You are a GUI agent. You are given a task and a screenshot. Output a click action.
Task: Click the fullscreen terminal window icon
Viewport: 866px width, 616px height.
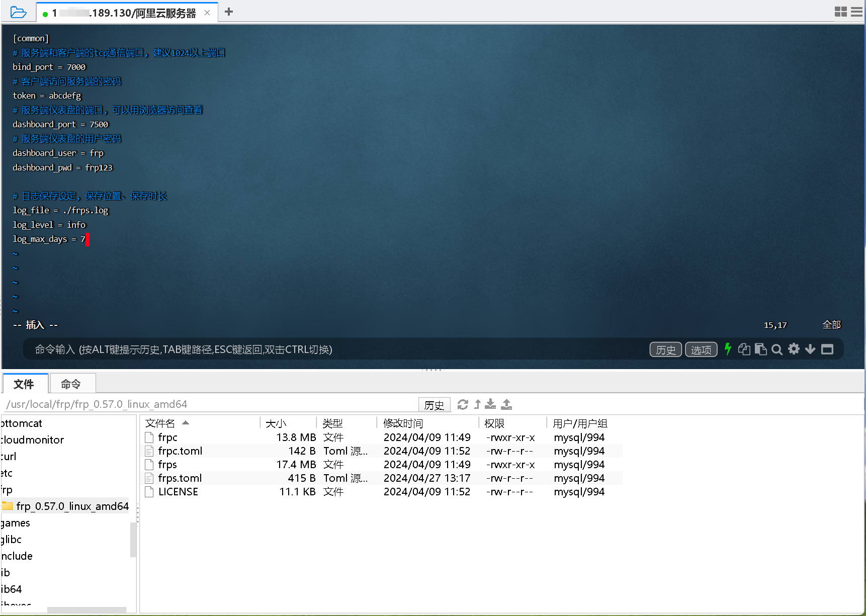(x=827, y=349)
